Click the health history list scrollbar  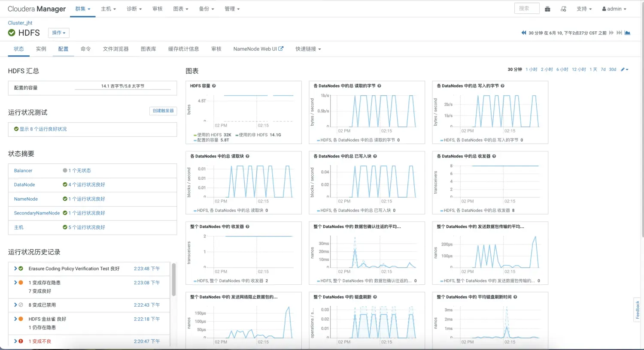pyautogui.click(x=174, y=279)
